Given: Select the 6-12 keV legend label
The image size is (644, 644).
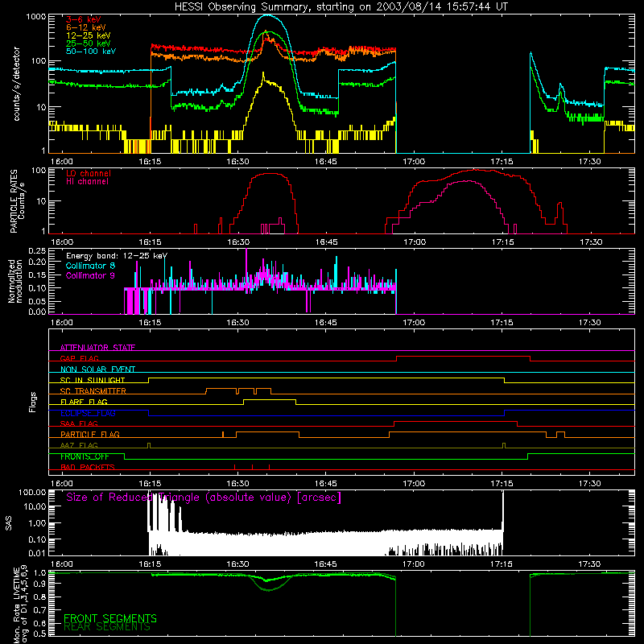Looking at the screenshot, I should 86,27.
